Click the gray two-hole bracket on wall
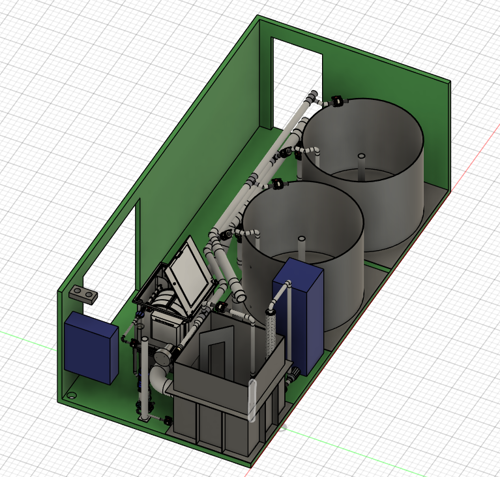500x477 pixels. pyautogui.click(x=83, y=294)
